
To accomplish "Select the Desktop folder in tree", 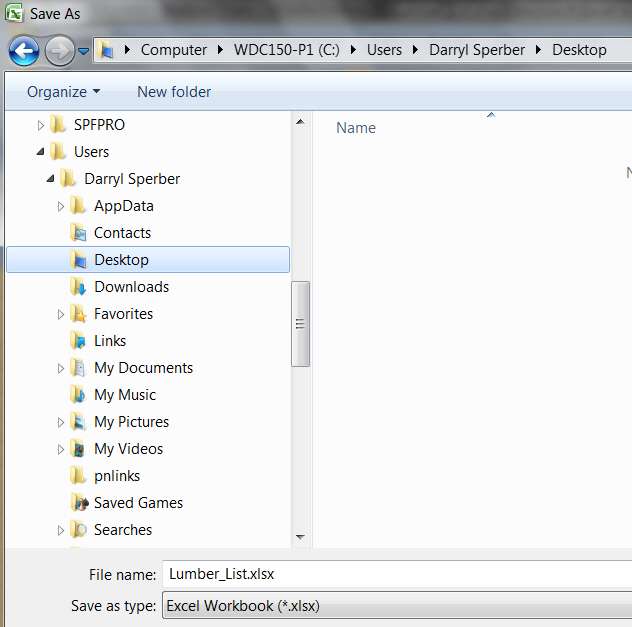I will click(148, 260).
